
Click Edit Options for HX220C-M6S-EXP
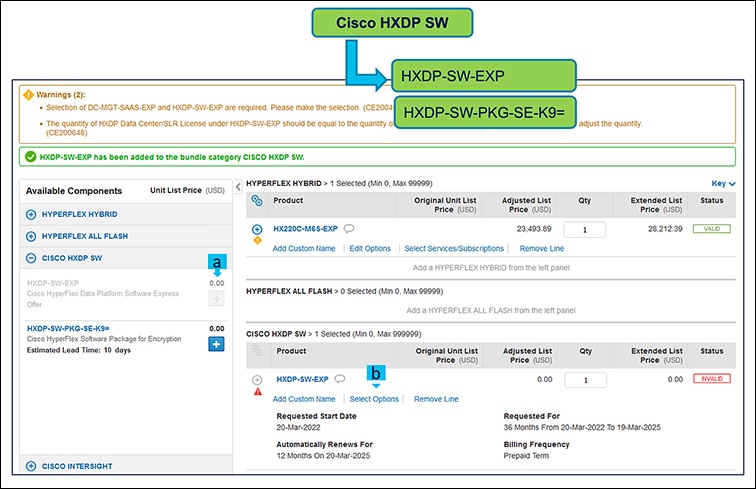click(370, 248)
